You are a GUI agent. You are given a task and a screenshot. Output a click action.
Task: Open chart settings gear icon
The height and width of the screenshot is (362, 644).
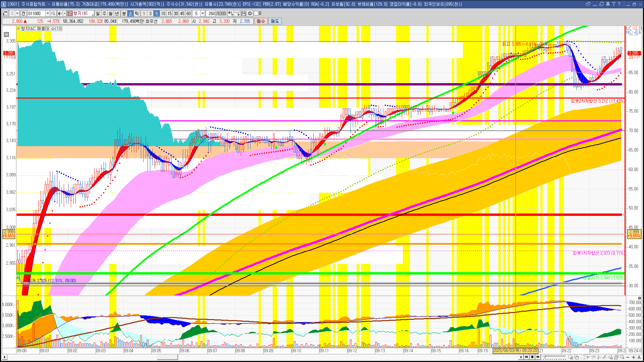tap(250, 13)
